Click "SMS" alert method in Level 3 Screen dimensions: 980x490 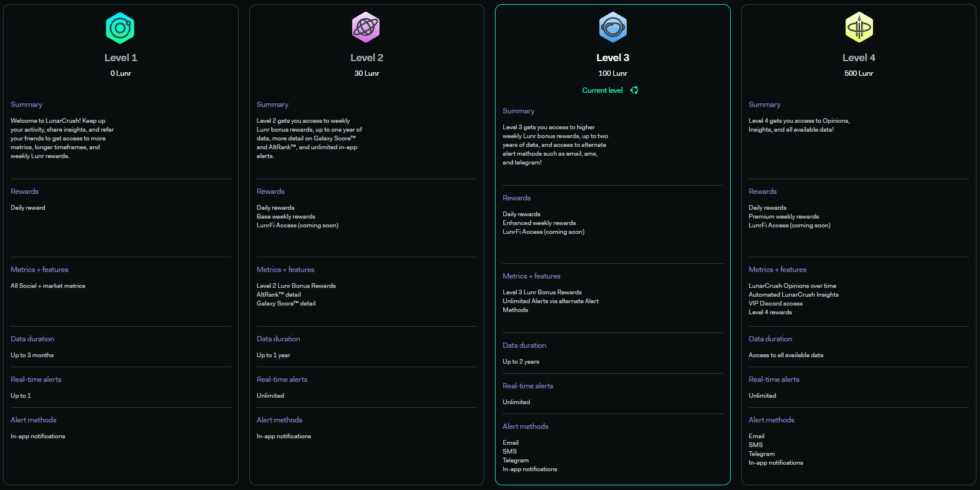[510, 452]
